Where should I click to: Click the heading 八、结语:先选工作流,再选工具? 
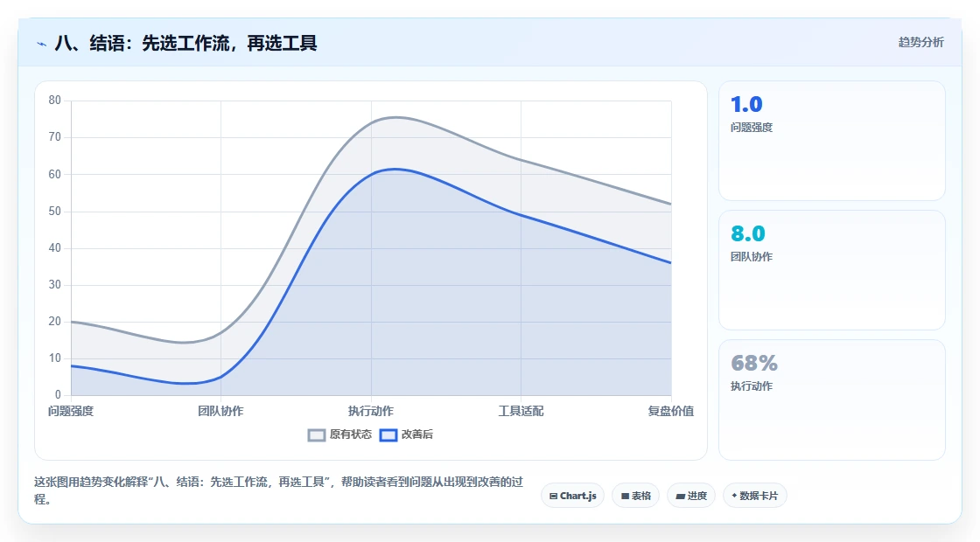tap(185, 43)
